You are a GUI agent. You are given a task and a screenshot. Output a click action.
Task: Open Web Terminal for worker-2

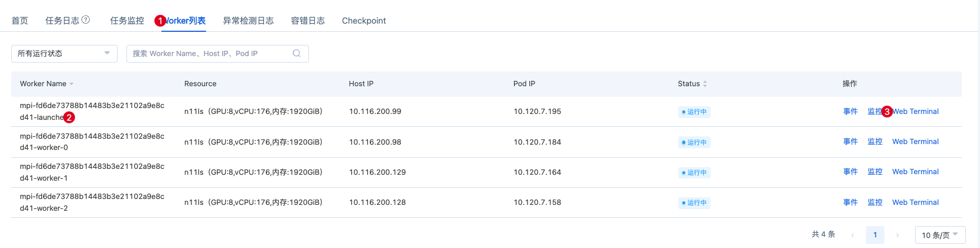pyautogui.click(x=915, y=203)
